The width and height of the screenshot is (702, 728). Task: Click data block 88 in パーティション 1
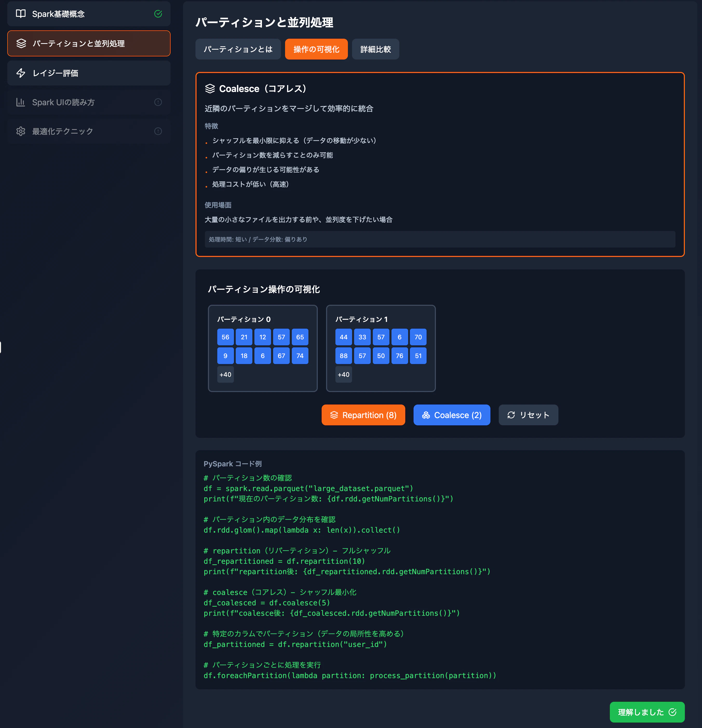[x=343, y=356]
